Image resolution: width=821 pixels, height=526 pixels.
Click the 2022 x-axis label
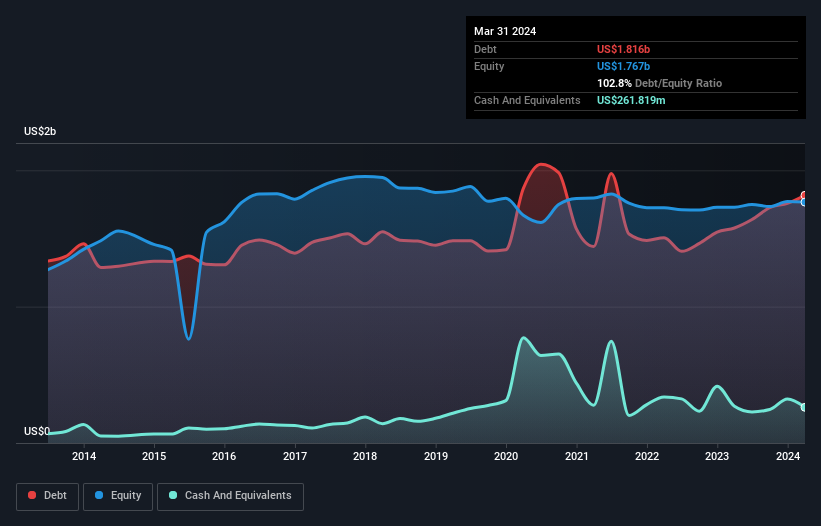(x=647, y=456)
